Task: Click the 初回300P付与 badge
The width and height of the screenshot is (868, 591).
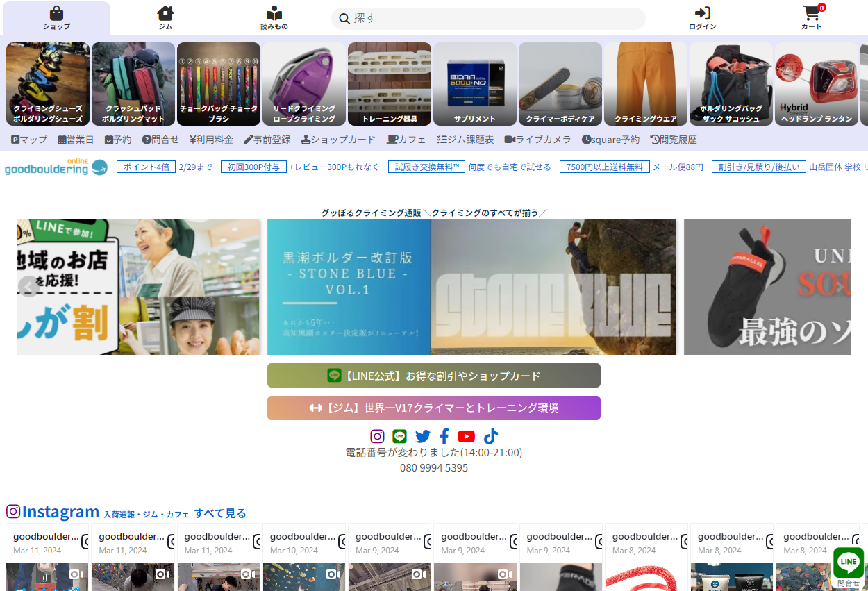Action: [253, 167]
